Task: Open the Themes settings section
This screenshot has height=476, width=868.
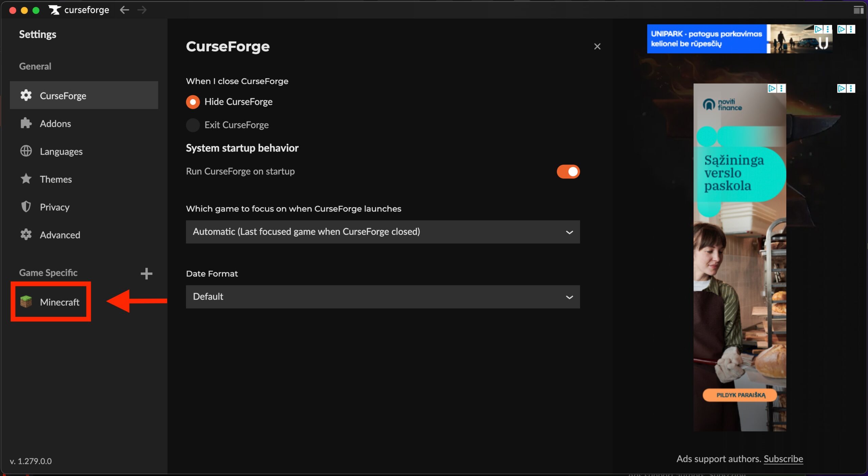Action: click(84, 179)
